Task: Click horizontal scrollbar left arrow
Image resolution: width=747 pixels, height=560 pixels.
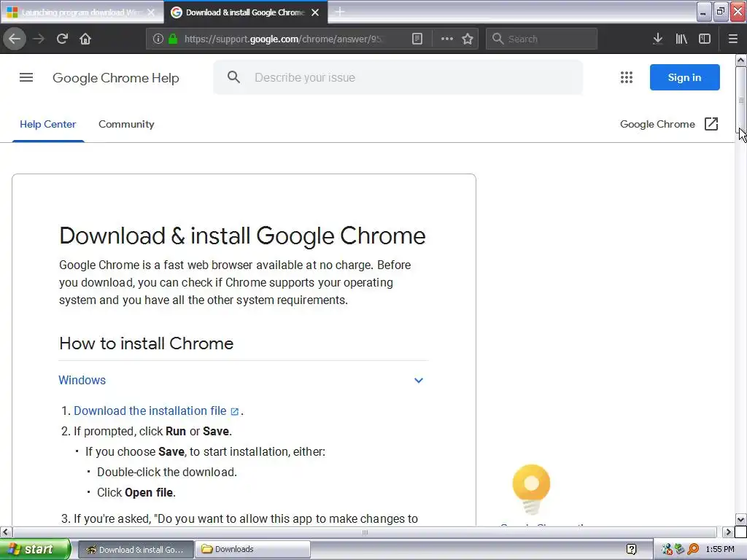Action: pos(5,532)
